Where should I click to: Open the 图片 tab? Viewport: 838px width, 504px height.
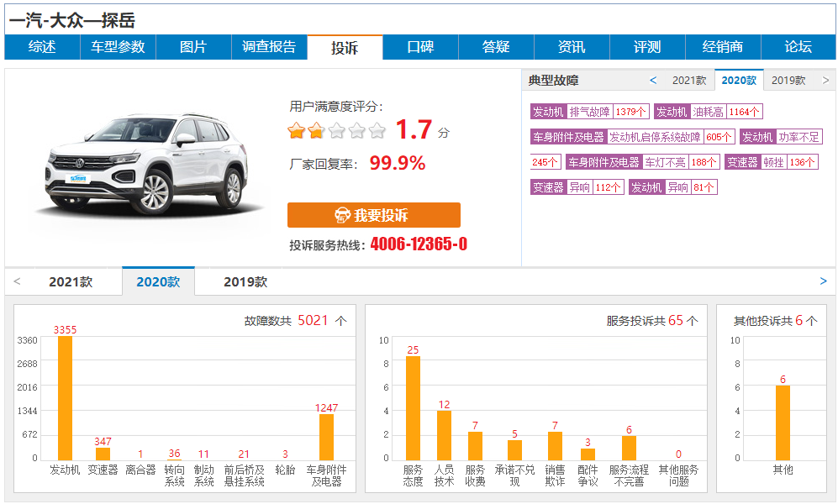[x=193, y=47]
